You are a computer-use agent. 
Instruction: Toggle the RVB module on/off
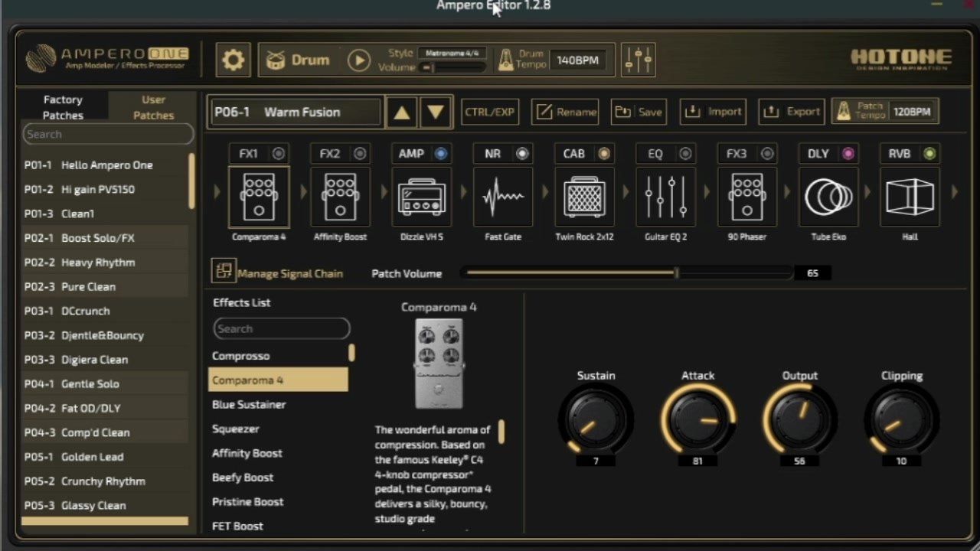[x=929, y=154]
